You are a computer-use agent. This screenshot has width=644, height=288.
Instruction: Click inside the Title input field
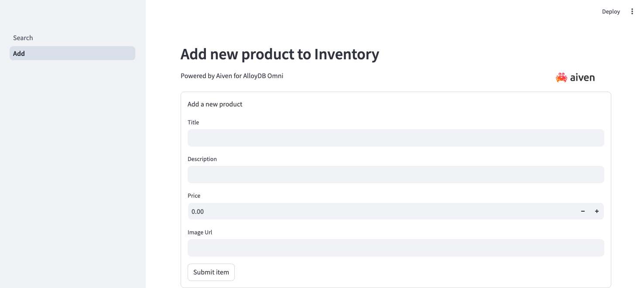coord(396,138)
